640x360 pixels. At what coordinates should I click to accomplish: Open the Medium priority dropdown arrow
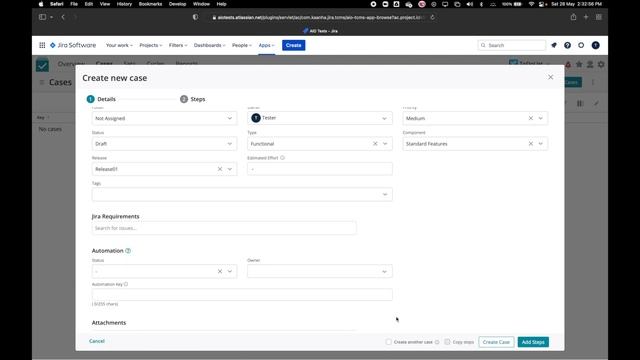click(541, 118)
